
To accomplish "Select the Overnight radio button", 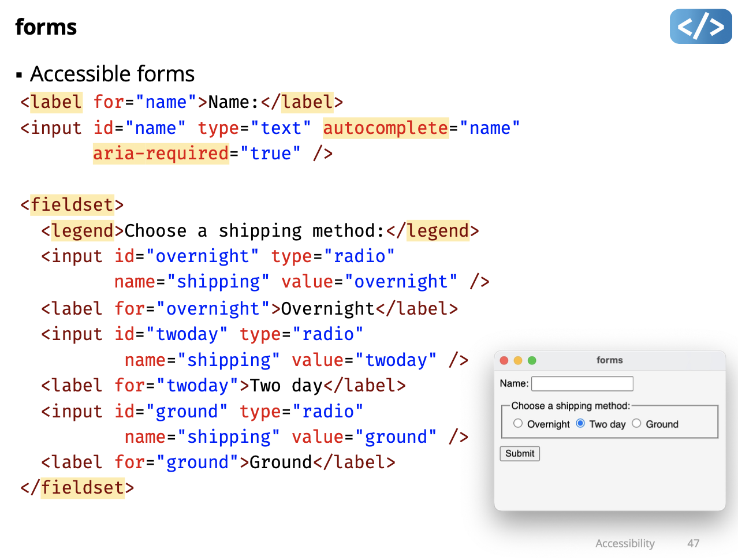I will pos(518,424).
